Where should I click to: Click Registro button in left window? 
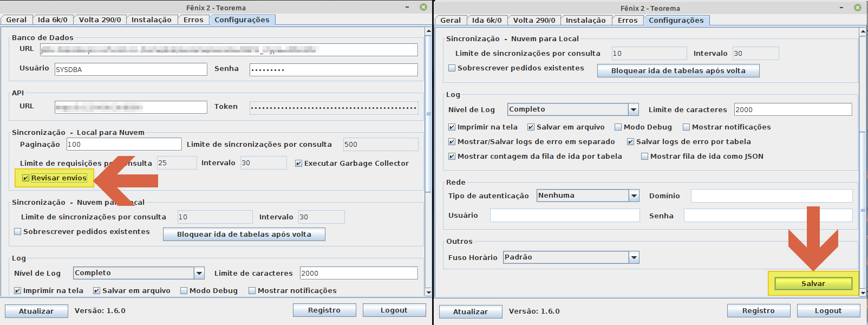pos(324,310)
